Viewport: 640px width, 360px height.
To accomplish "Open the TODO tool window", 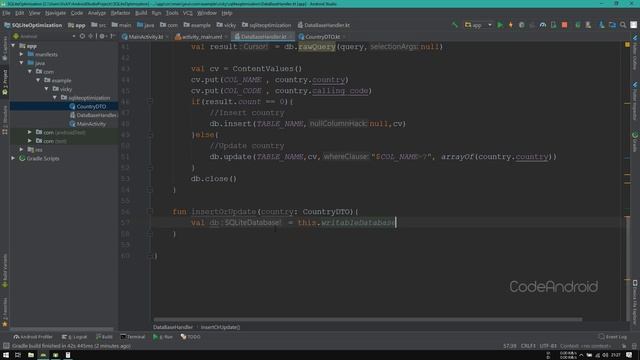I will pyautogui.click(x=191, y=337).
